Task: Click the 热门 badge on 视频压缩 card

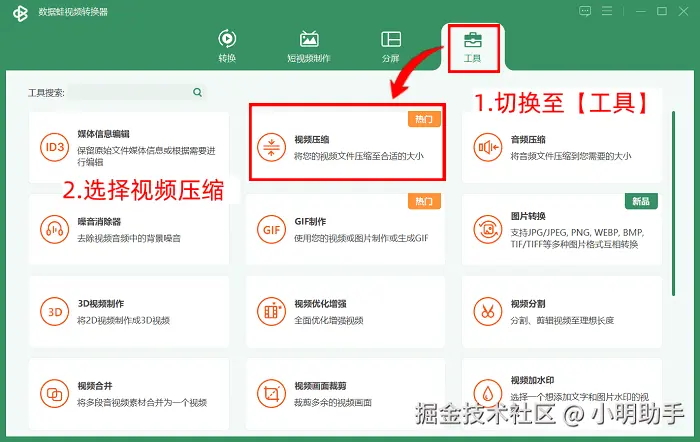Action: point(424,119)
